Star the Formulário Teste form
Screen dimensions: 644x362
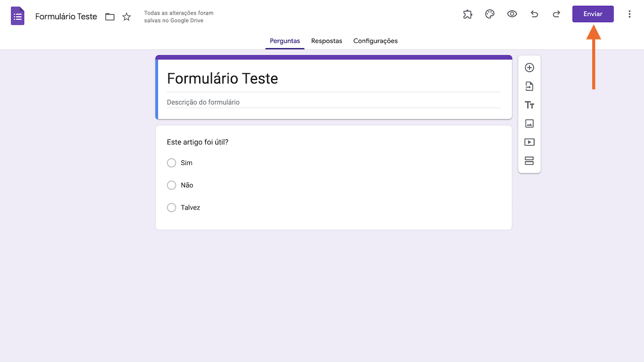coord(126,17)
